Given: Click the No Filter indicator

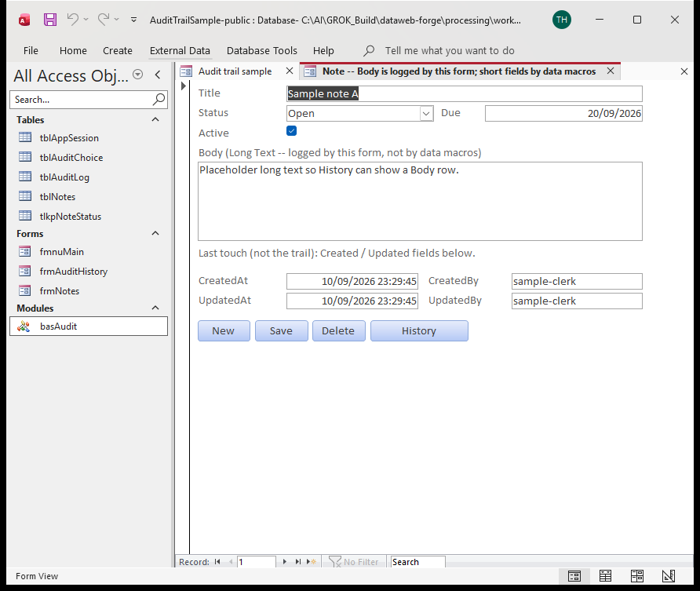Looking at the screenshot, I should (x=353, y=562).
